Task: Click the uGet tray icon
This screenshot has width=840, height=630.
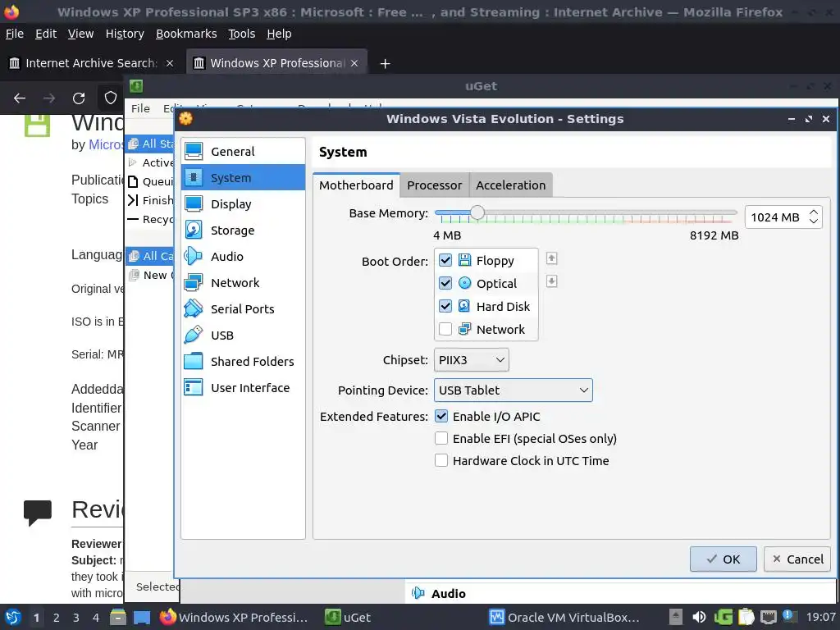Action: pyautogui.click(x=723, y=617)
